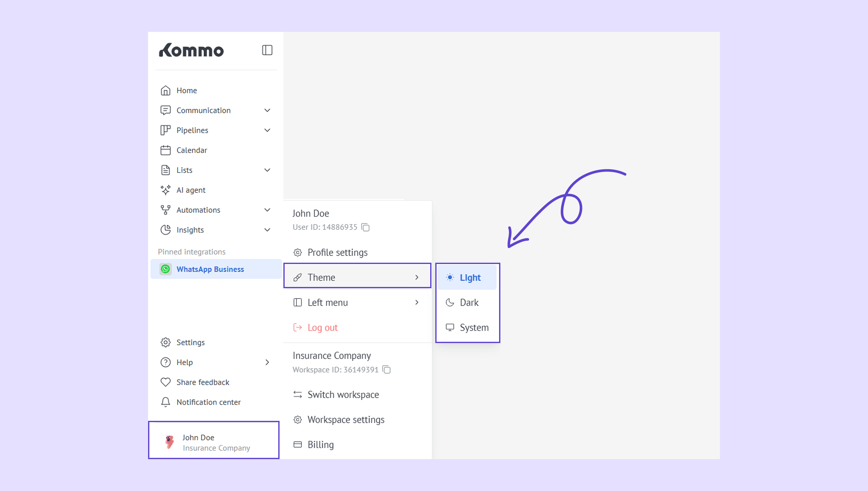Click the AI agent sparkle icon
Viewport: 868px width, 491px height.
tap(165, 190)
